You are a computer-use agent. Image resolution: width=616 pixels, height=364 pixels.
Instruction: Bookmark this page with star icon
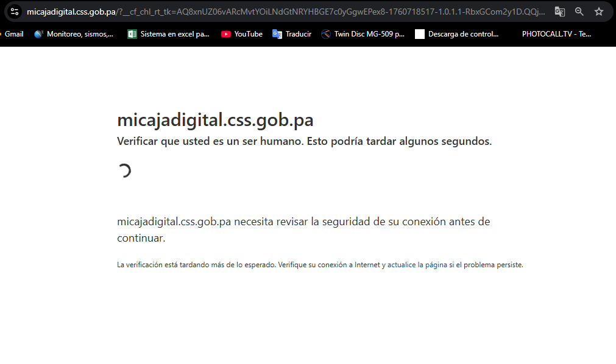click(599, 12)
